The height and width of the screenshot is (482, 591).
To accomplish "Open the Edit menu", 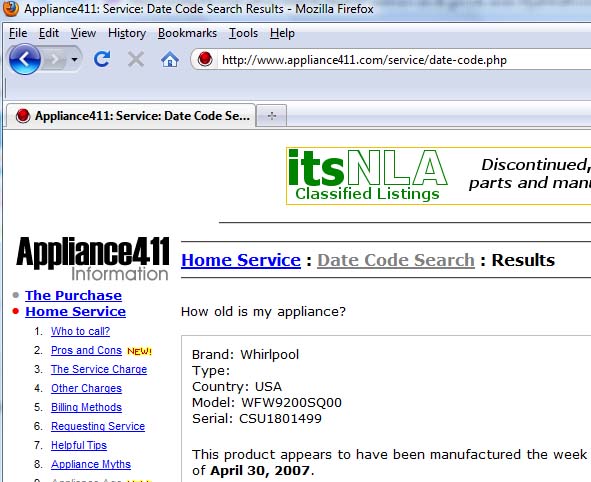I will [49, 33].
